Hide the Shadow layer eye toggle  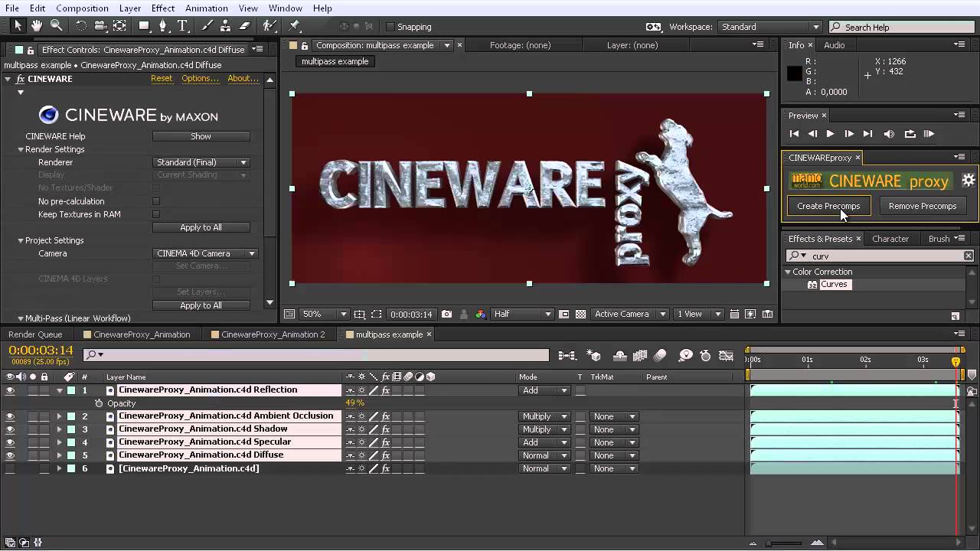[x=10, y=429]
